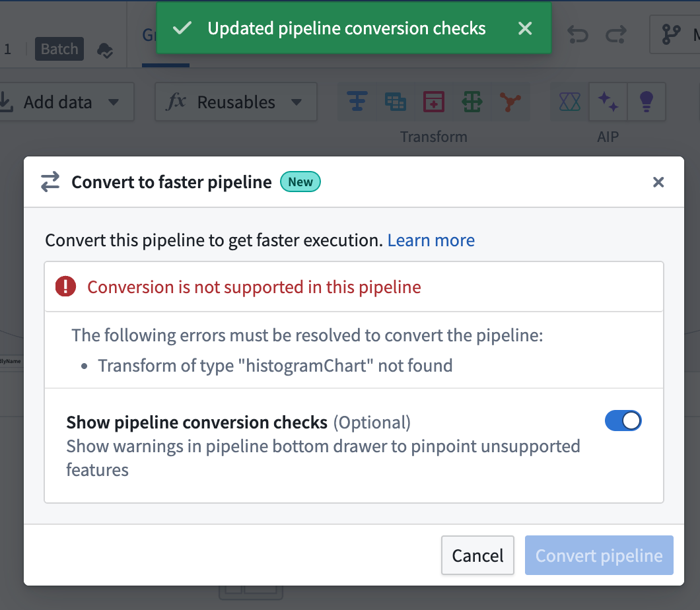Viewport: 700px width, 610px height.
Task: Expand the Reusables dropdown
Action: tap(236, 102)
